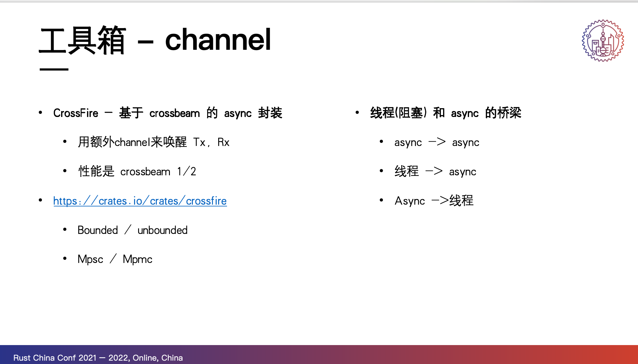Click the Rust China Conf gear logo

(x=603, y=41)
